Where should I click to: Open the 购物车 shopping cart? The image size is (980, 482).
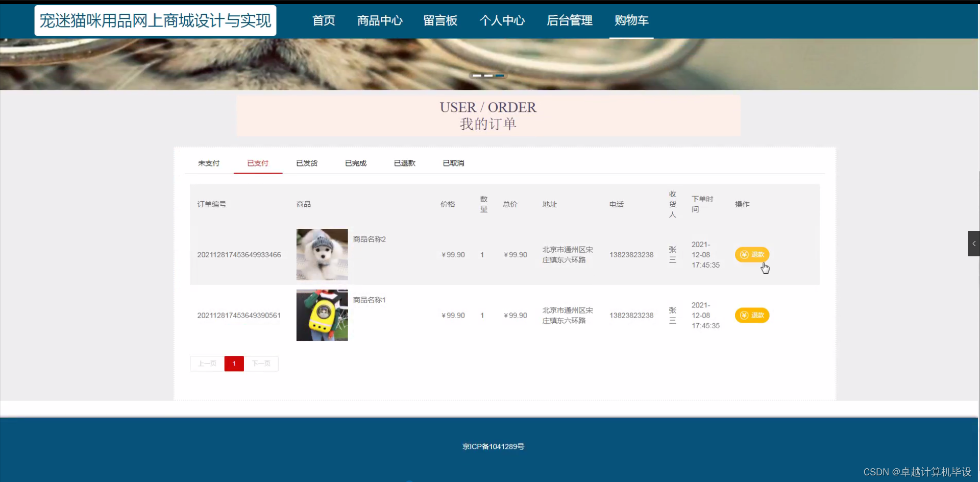coord(631,21)
